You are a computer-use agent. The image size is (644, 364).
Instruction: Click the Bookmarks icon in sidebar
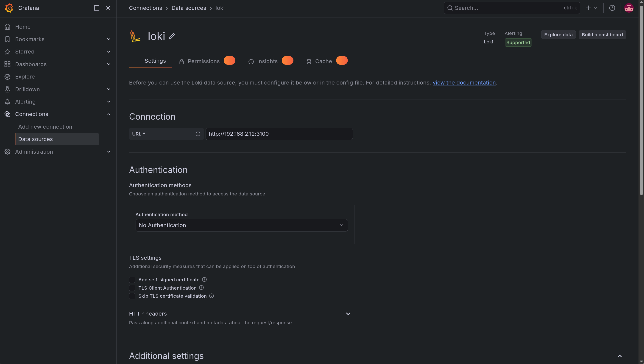[8, 39]
